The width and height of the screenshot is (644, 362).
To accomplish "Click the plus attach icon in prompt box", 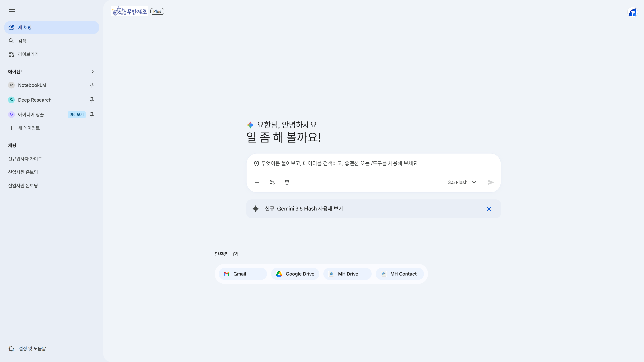I will tap(257, 182).
